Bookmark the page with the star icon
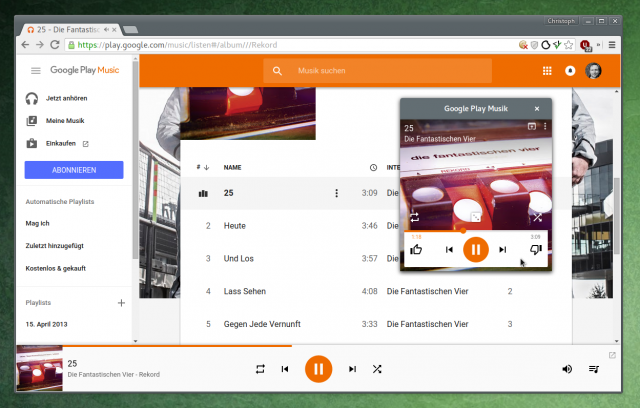 (x=568, y=45)
